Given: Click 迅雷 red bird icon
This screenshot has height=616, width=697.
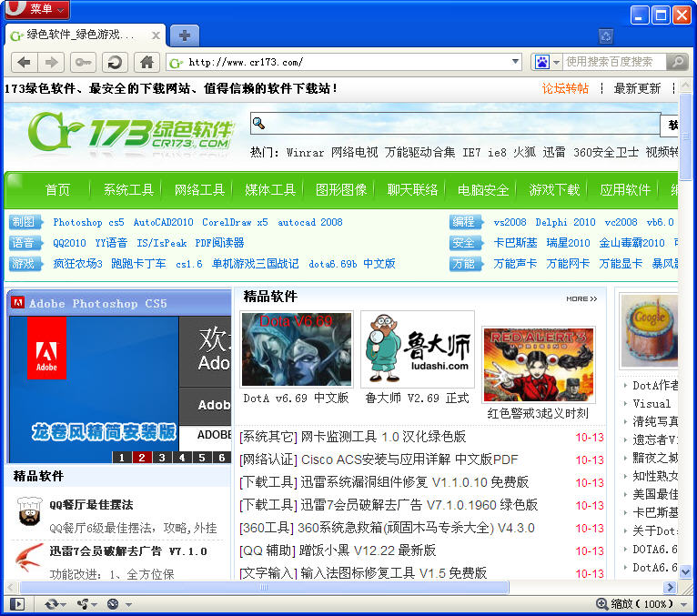Looking at the screenshot, I should [28, 558].
